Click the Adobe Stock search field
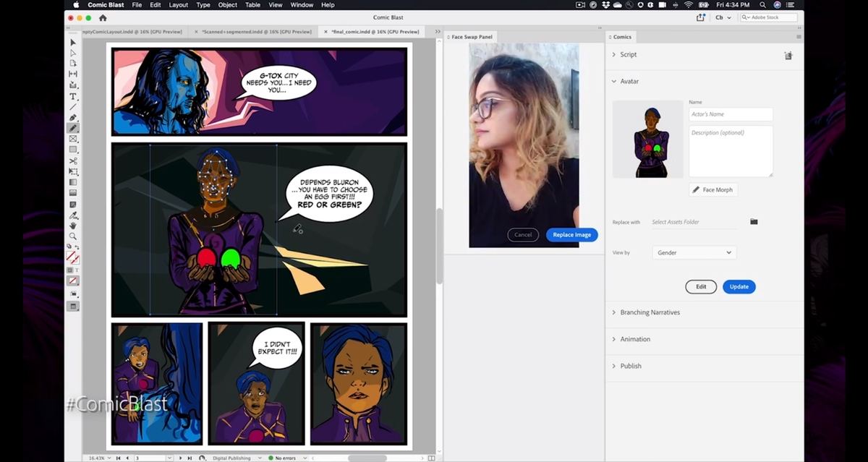The height and width of the screenshot is (462, 868). 768,17
